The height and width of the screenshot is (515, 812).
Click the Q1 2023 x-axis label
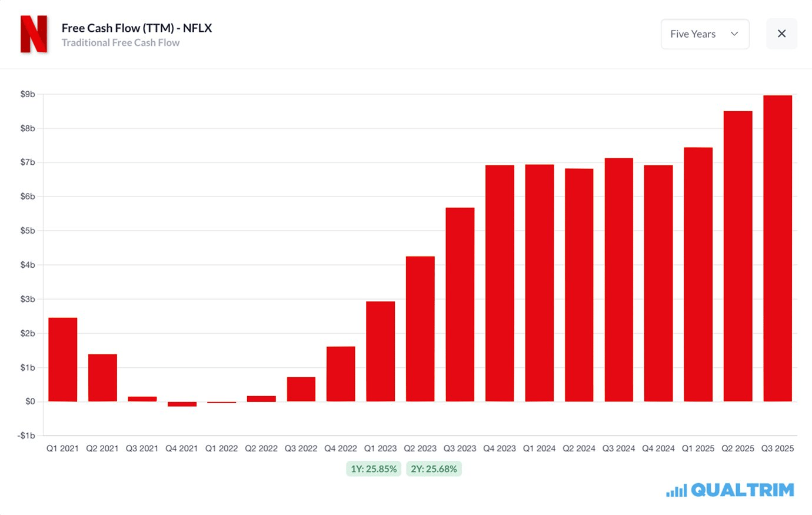tap(380, 448)
